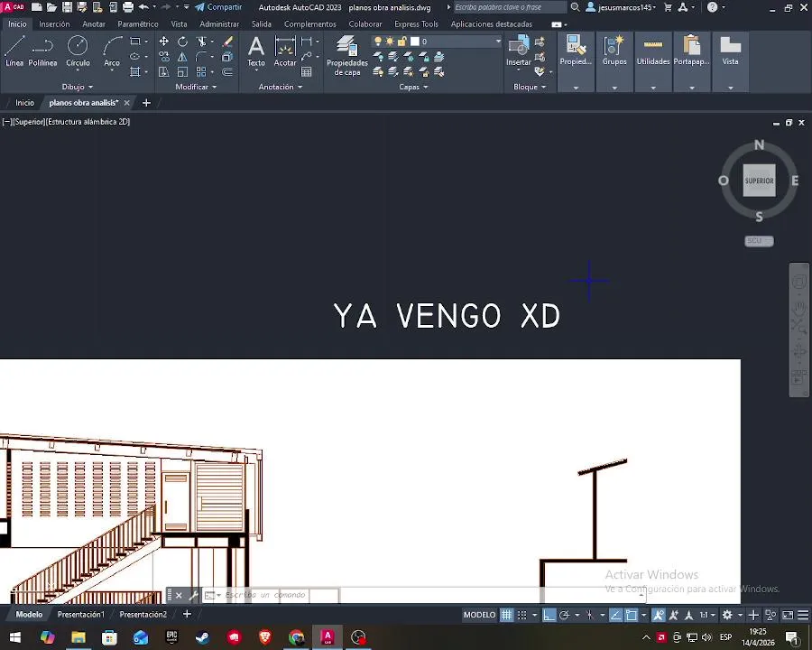Open the Anotar ribbon tab
Screen dimensions: 812x650
(x=94, y=23)
